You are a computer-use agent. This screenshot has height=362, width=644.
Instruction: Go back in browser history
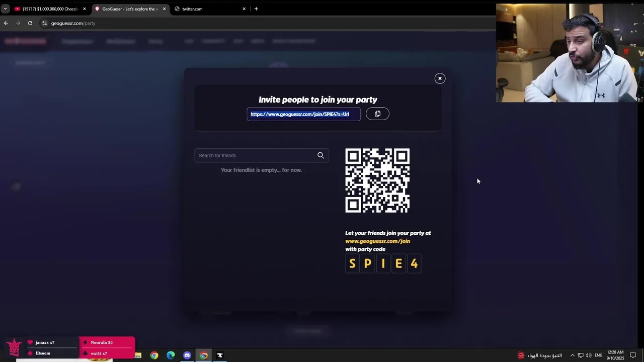click(x=6, y=23)
